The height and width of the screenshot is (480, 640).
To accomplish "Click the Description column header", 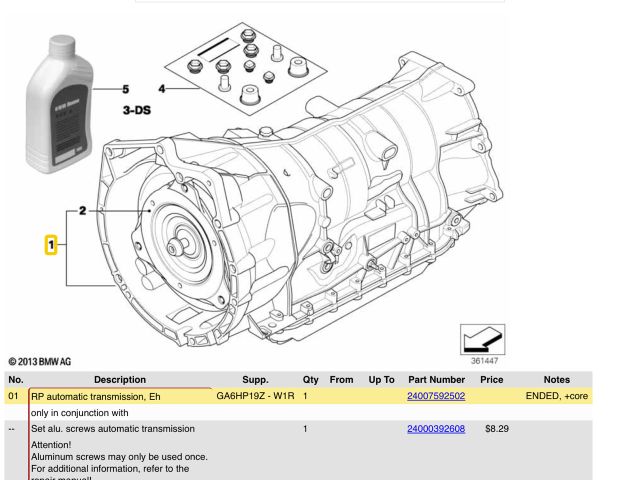I will [x=119, y=380].
